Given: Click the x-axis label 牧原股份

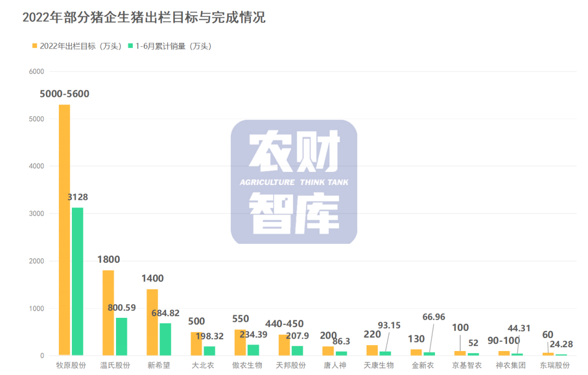Looking at the screenshot, I should point(71,365).
